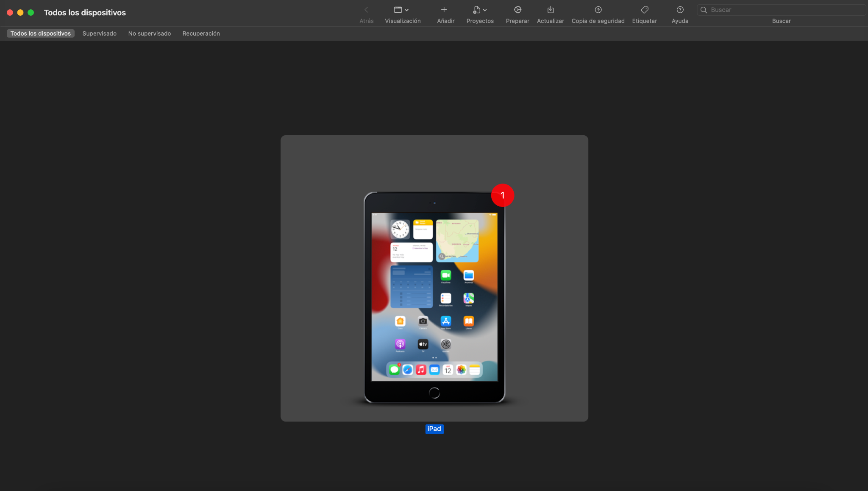Click the Atrás back arrow
This screenshot has height=491, width=868.
click(x=366, y=10)
